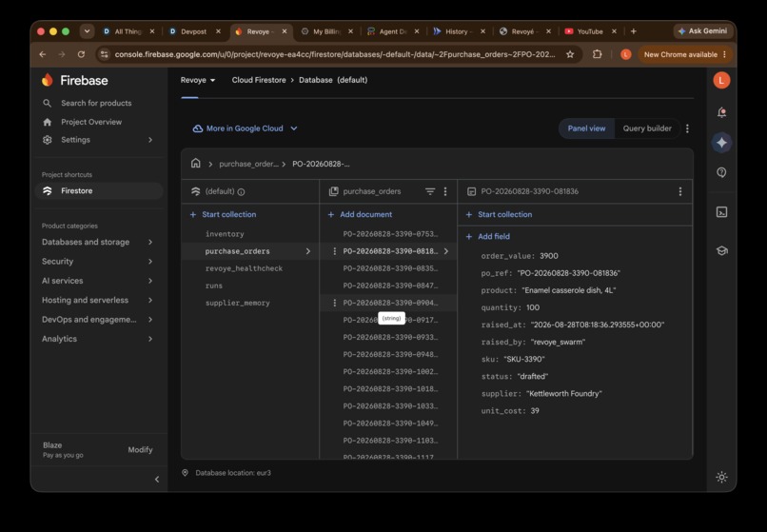Reload the page in Chrome
Image resolution: width=767 pixels, height=532 pixels.
(x=81, y=54)
